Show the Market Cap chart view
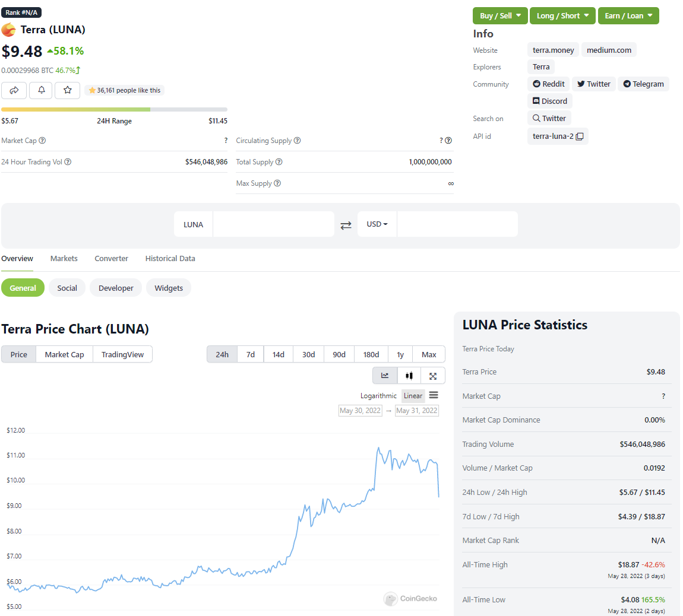Image resolution: width=683 pixels, height=616 pixels. click(x=65, y=354)
